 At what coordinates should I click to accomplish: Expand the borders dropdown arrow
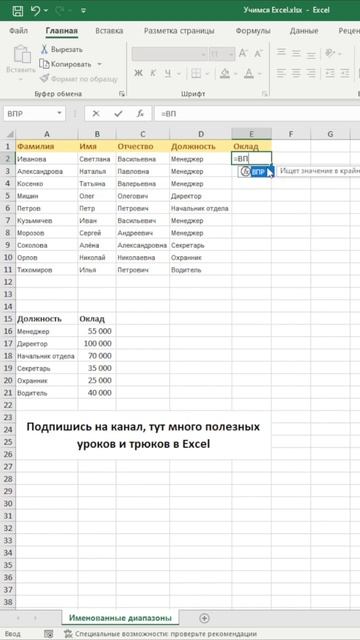coord(207,74)
